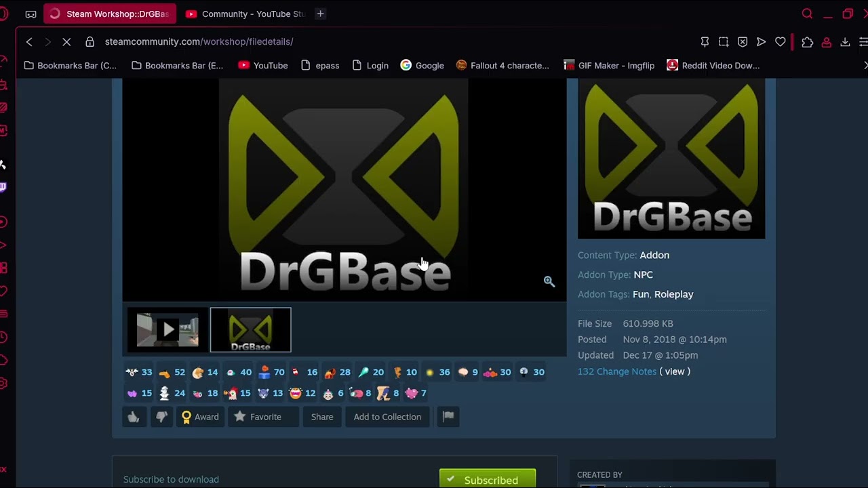View site security lock information
The image size is (868, 488).
pyautogui.click(x=90, y=42)
